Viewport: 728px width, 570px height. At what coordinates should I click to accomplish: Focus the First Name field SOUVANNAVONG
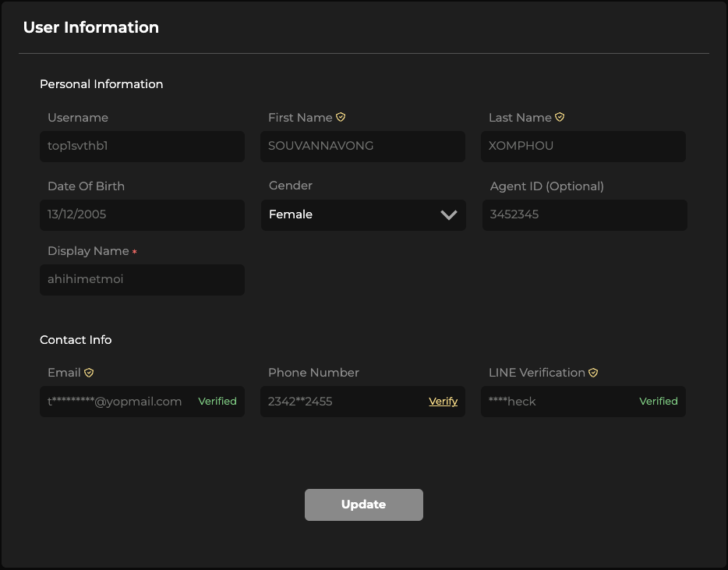pyautogui.click(x=362, y=146)
